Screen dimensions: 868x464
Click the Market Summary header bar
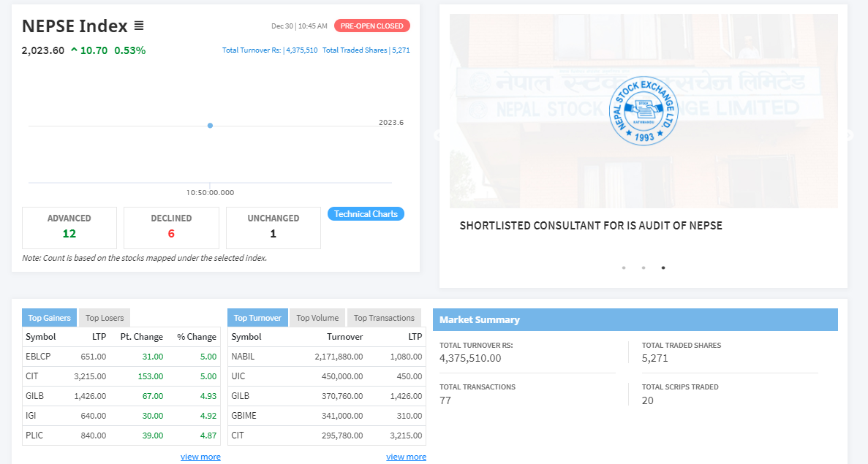635,319
